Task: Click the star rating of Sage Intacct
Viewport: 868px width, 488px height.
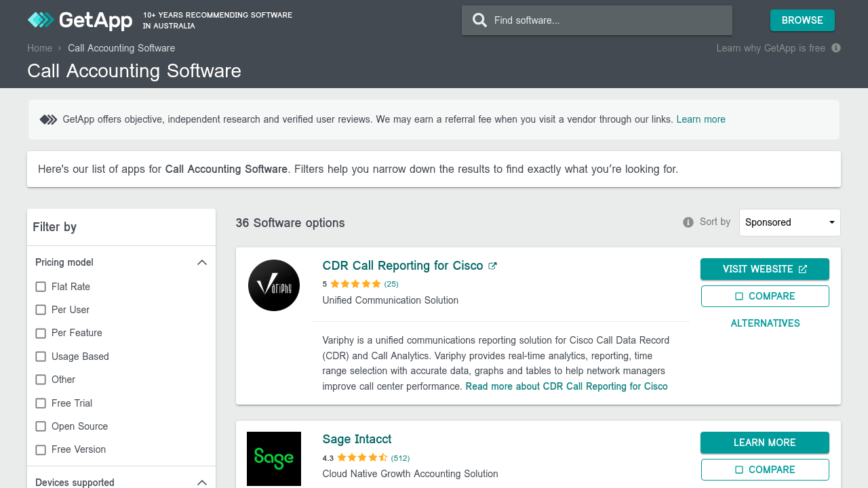Action: point(362,457)
